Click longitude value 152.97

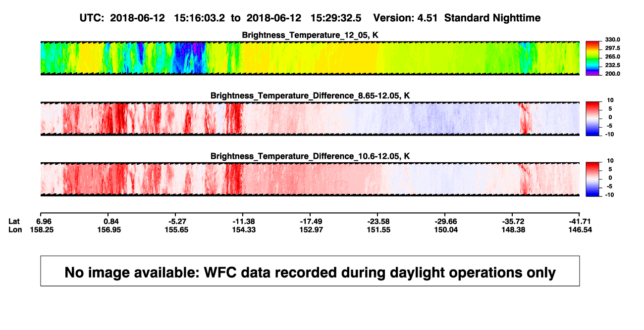click(311, 230)
